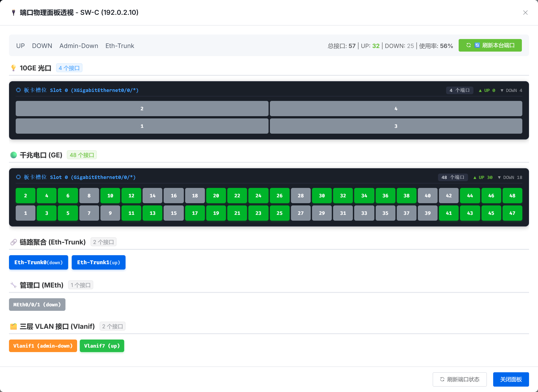
Task: Click the green circle icon beside 千兆电口 (GE)
Action: [13, 155]
